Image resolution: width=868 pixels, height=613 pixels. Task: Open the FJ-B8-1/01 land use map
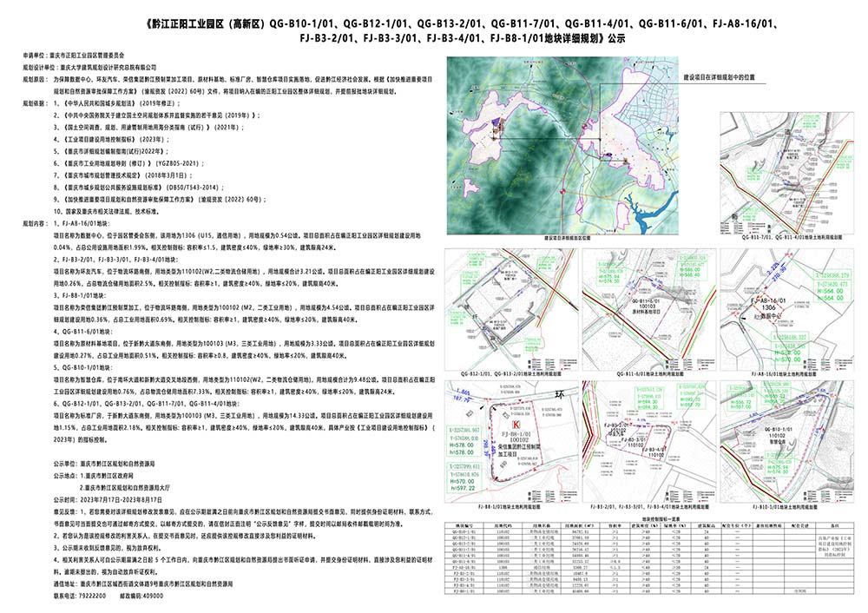(x=511, y=442)
